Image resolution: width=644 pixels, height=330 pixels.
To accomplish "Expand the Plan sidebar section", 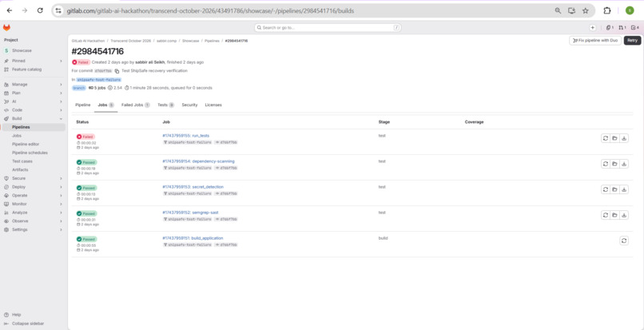I will 33,93.
